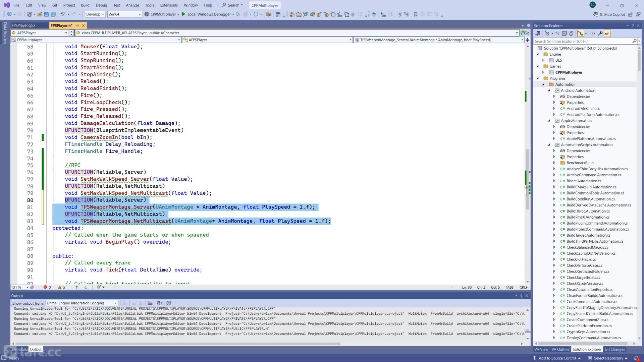Click the increase line indent icon
The image size is (644, 362).
point(399,14)
